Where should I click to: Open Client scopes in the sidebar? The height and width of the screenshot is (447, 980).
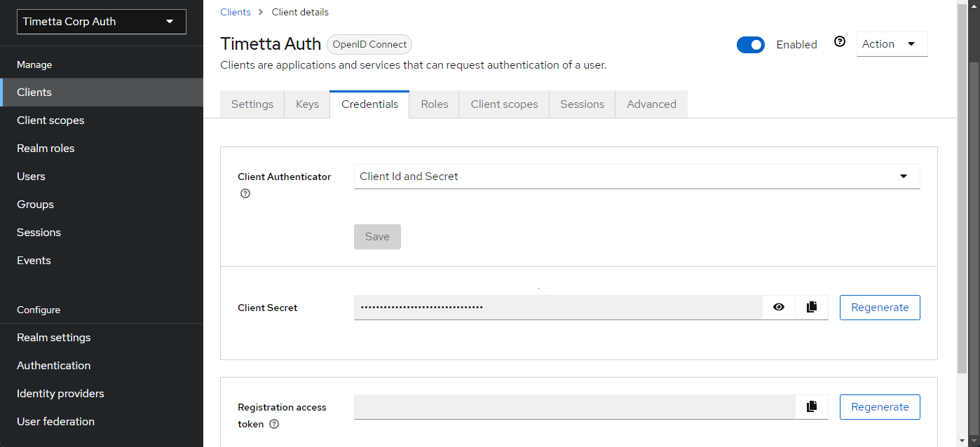tap(102, 121)
